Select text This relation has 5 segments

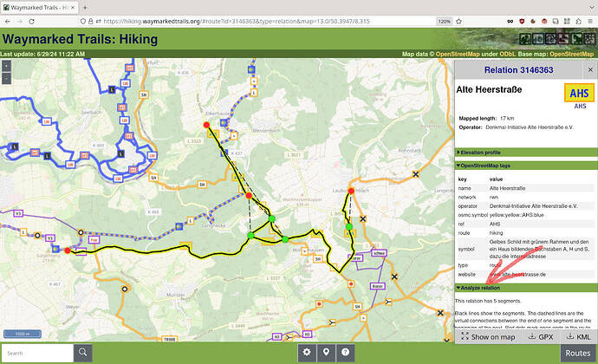point(487,301)
